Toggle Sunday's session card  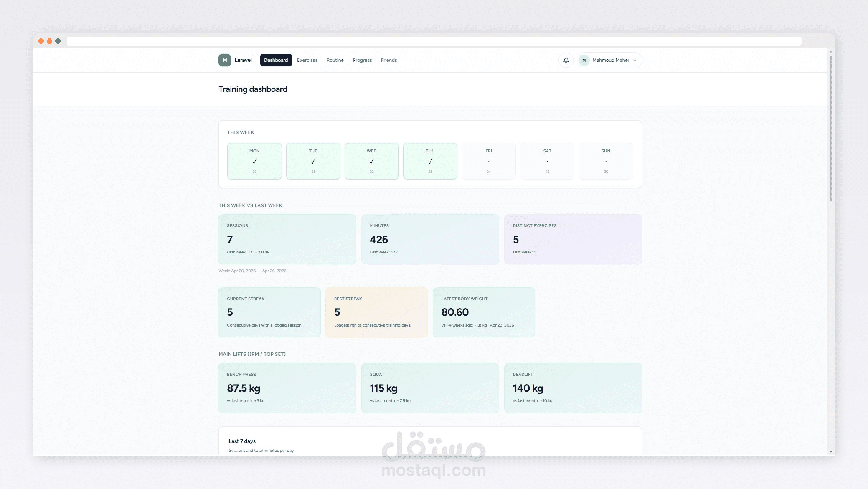[606, 161]
